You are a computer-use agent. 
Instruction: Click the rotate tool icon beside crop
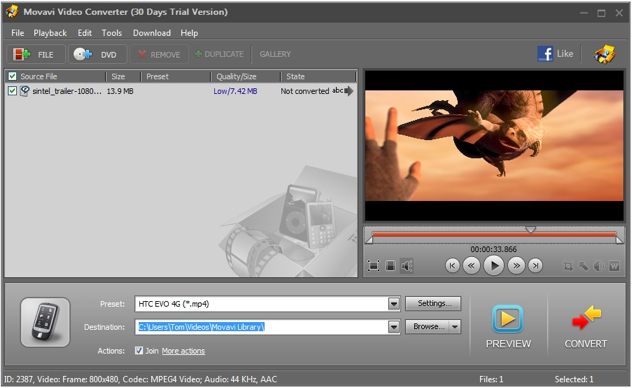point(584,266)
